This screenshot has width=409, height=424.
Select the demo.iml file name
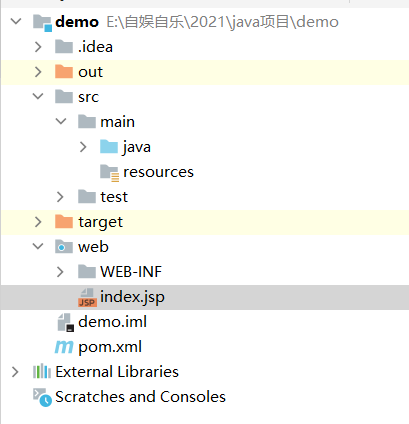point(113,322)
